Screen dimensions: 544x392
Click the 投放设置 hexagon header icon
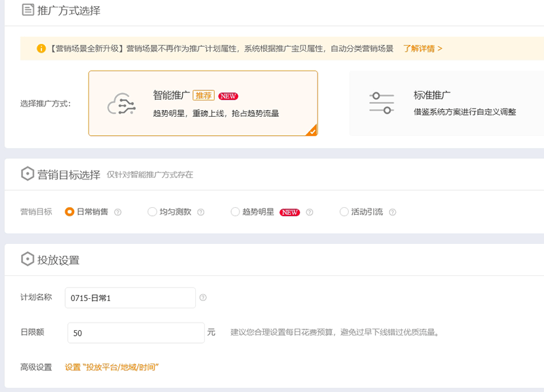coord(28,260)
